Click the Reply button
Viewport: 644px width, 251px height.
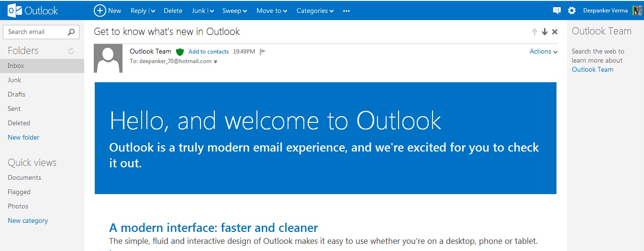point(138,11)
